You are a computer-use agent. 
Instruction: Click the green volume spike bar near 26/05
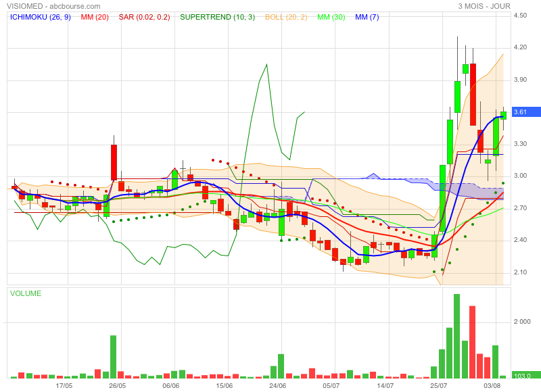[113, 357]
